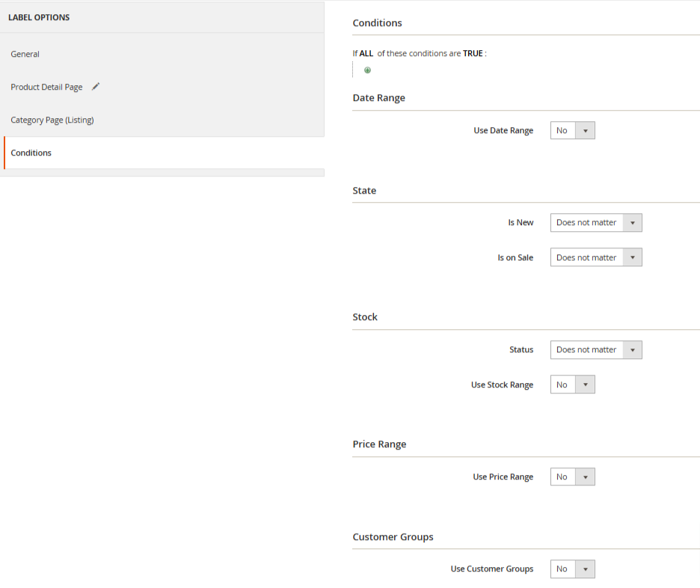
Task: Expand the Is New dropdown
Action: 595,223
